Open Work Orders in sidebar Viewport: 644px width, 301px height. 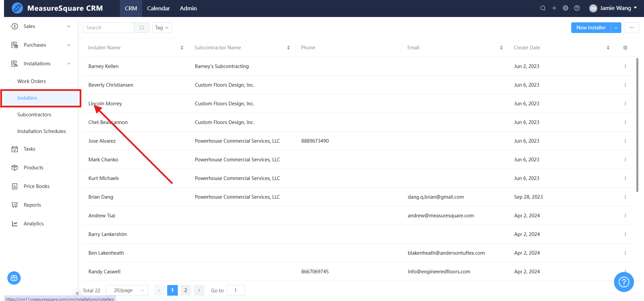[x=32, y=81]
